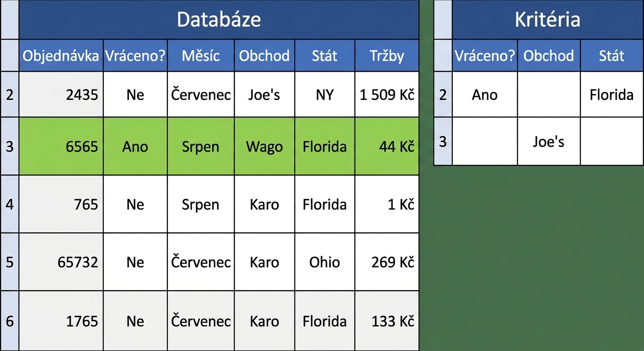
Task: Select Karo cell in order 1765 row
Action: (264, 321)
